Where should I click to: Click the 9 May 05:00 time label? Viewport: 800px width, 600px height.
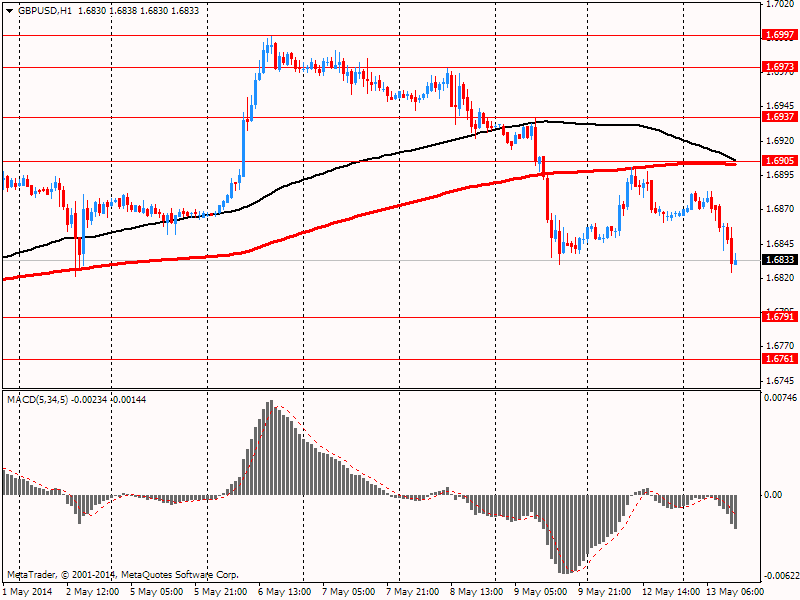pyautogui.click(x=541, y=592)
